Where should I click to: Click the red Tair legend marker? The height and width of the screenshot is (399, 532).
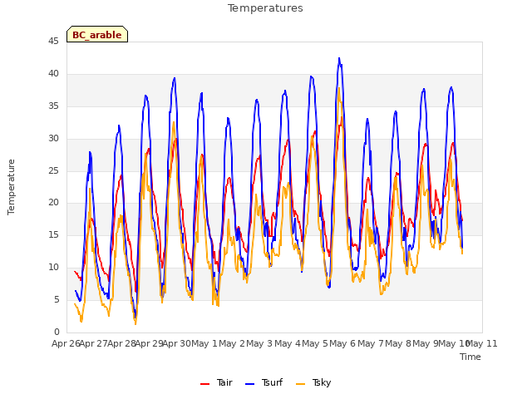point(205,384)
